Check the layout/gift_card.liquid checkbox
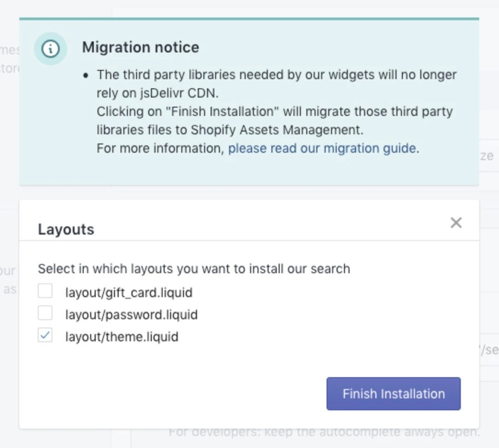Image resolution: width=499 pixels, height=448 pixels. coord(45,290)
